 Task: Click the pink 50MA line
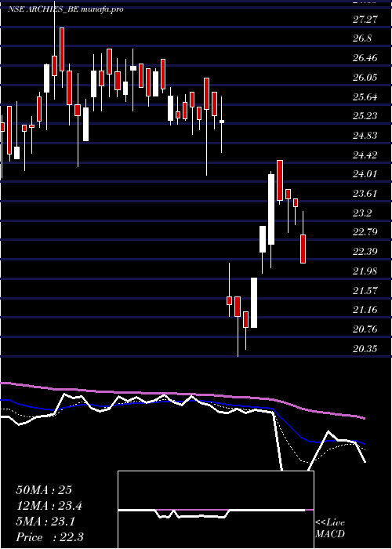182,394
